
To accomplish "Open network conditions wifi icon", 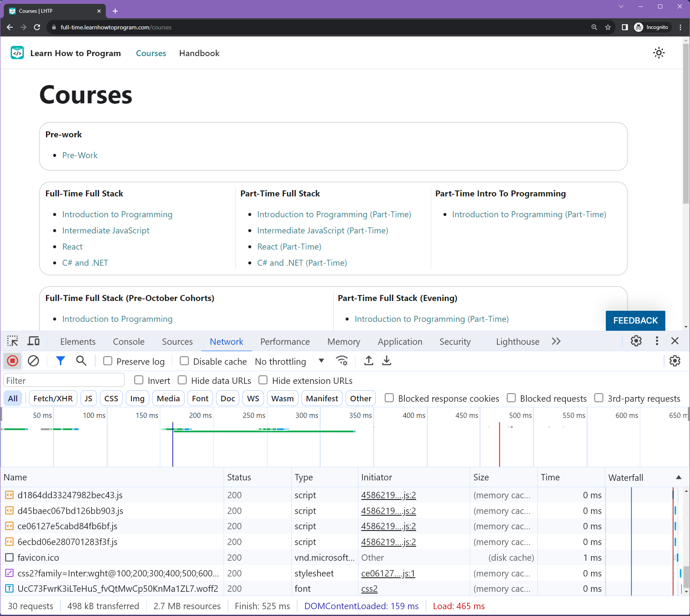I will pos(342,361).
